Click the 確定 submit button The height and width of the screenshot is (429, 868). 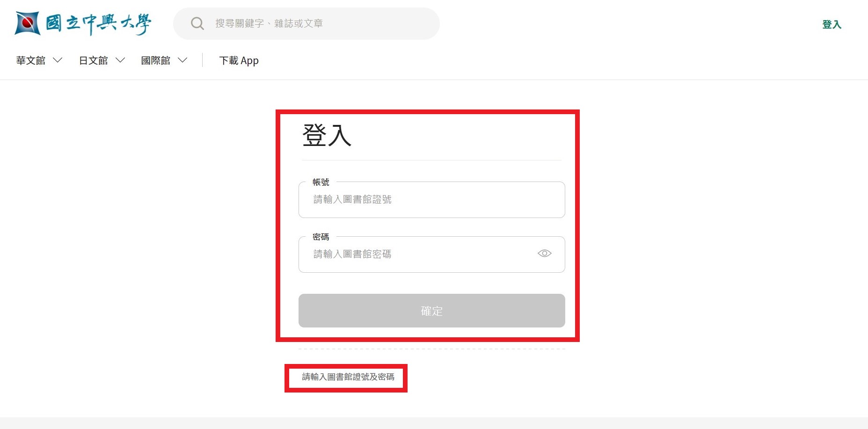pos(431,311)
